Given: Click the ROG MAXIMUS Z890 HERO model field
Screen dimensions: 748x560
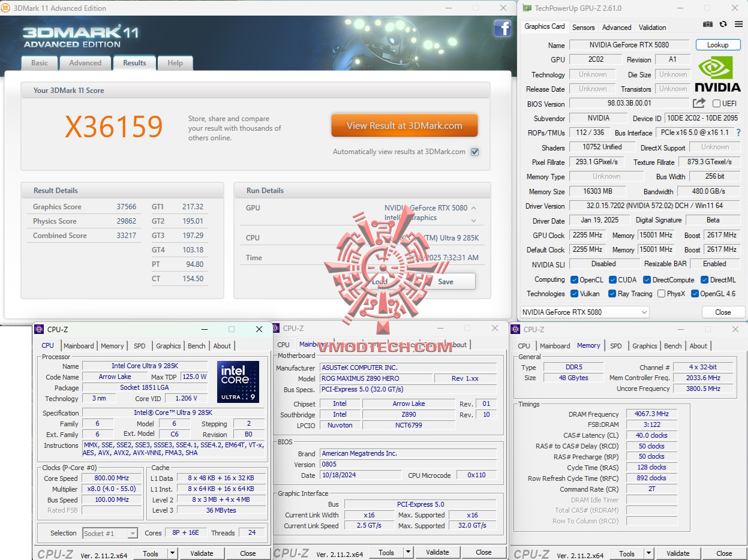Looking at the screenshot, I should (377, 378).
